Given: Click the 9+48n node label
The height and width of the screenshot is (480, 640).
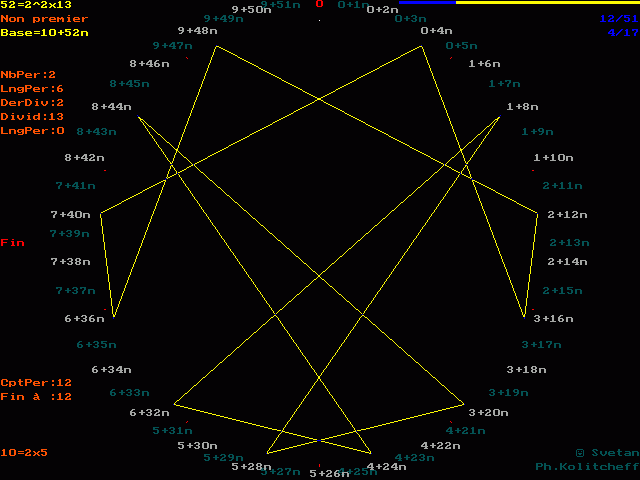Looking at the screenshot, I should tap(197, 31).
